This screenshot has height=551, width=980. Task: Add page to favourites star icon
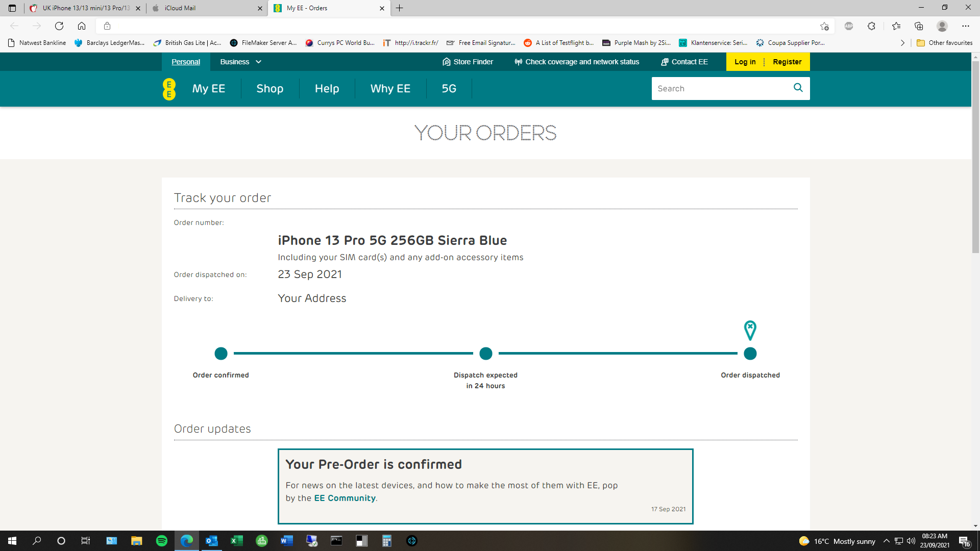click(x=824, y=26)
